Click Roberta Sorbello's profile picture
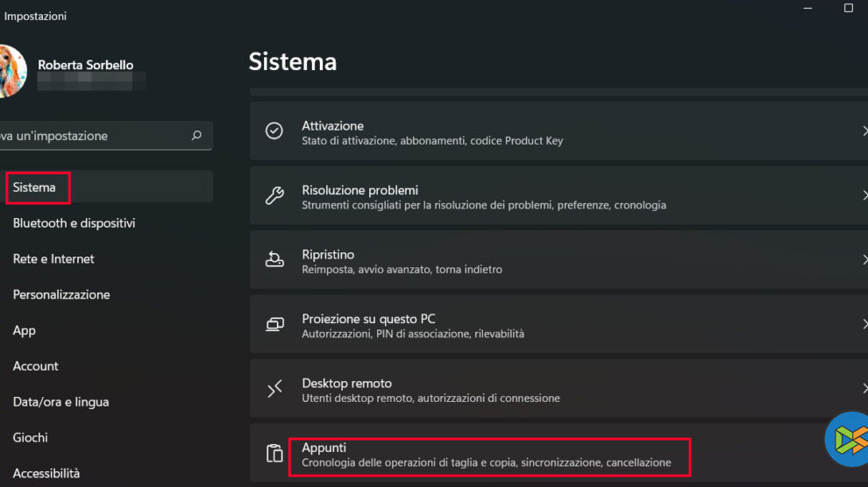Image resolution: width=868 pixels, height=487 pixels. coord(12,71)
